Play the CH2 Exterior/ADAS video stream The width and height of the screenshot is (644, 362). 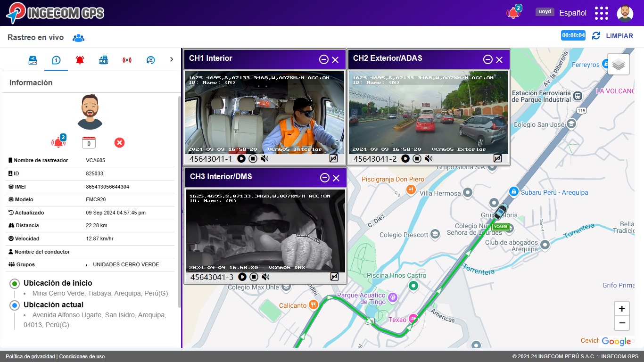pos(405,159)
